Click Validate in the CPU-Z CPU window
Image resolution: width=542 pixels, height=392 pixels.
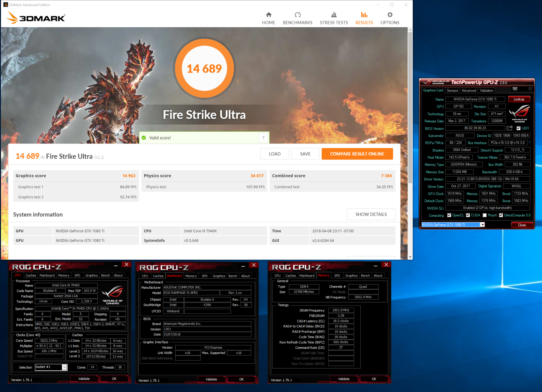point(84,379)
